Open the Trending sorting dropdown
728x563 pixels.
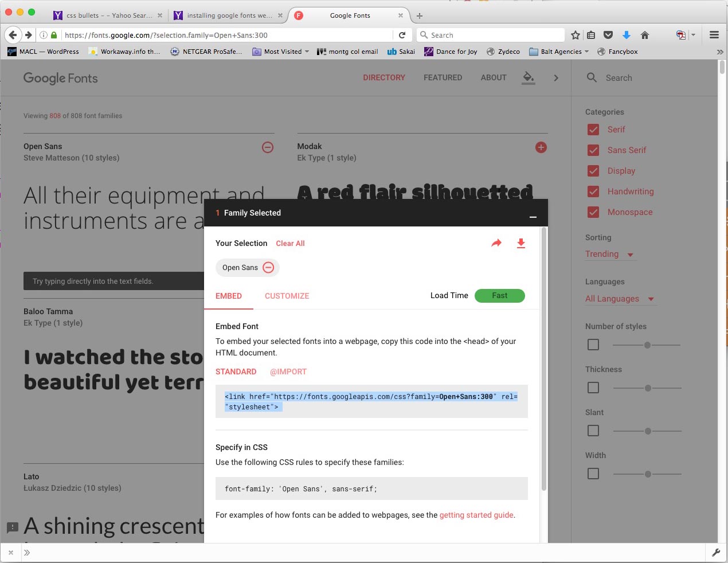click(610, 254)
